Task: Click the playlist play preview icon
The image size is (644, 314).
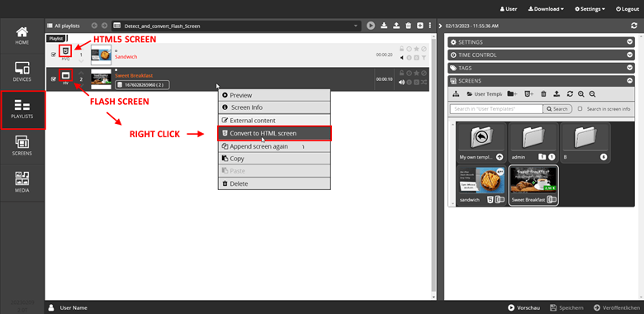Action: tap(371, 26)
